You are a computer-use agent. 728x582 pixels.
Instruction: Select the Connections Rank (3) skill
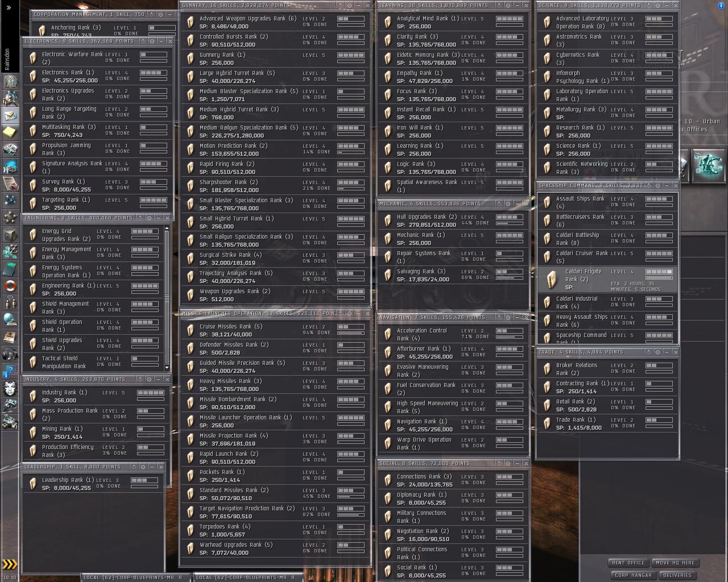click(x=453, y=480)
